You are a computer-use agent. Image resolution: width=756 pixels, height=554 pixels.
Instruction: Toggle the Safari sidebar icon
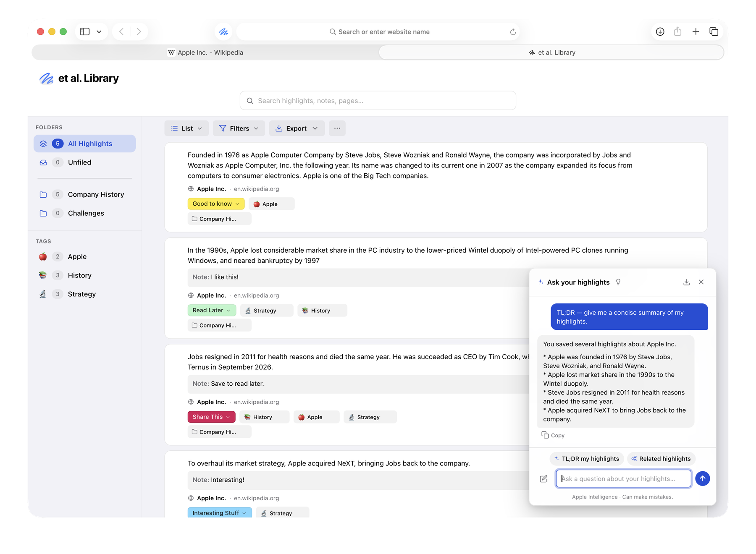point(85,31)
